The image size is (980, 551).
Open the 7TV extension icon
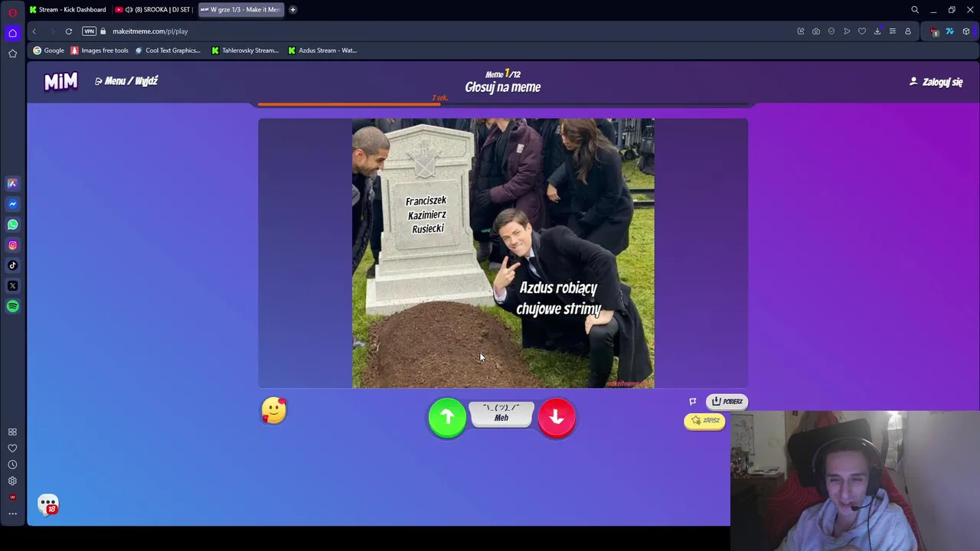[950, 31]
